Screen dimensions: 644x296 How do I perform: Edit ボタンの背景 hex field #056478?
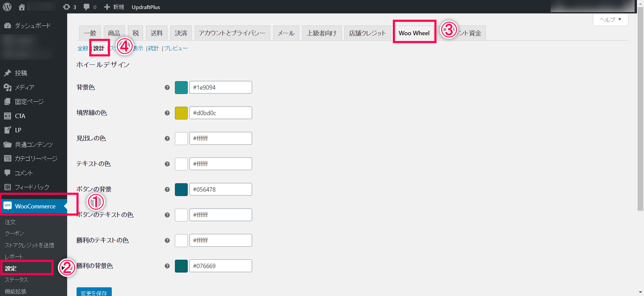(221, 189)
